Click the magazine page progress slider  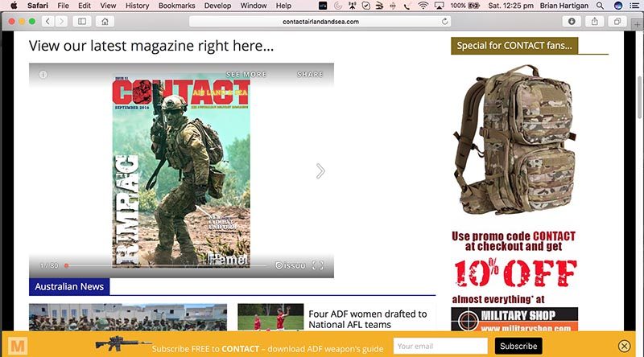[166, 265]
